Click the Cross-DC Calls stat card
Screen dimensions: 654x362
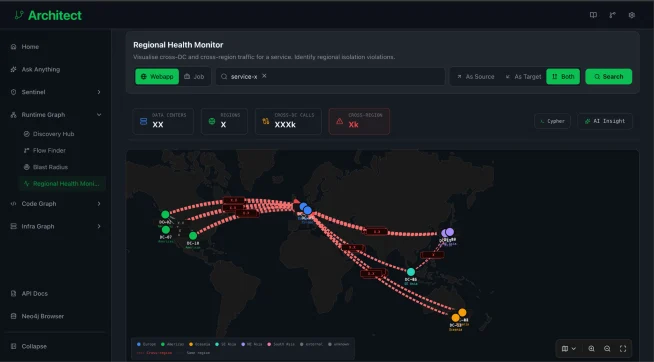click(288, 121)
